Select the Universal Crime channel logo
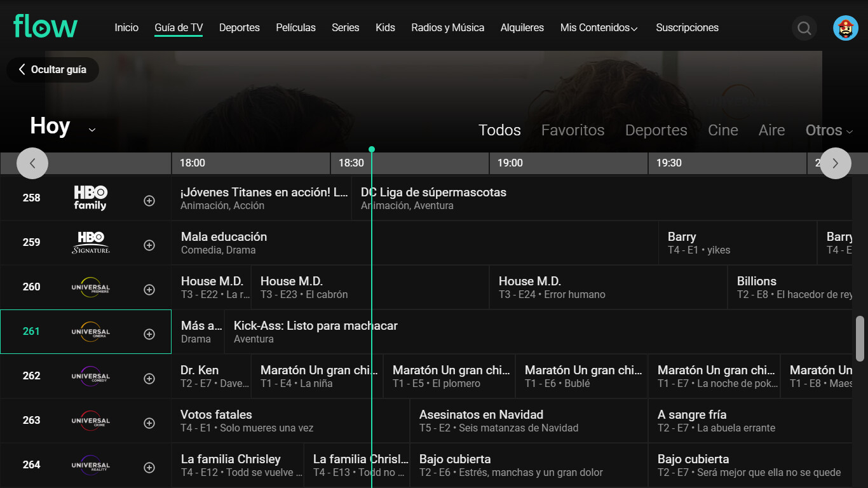The height and width of the screenshot is (488, 868). (x=90, y=421)
